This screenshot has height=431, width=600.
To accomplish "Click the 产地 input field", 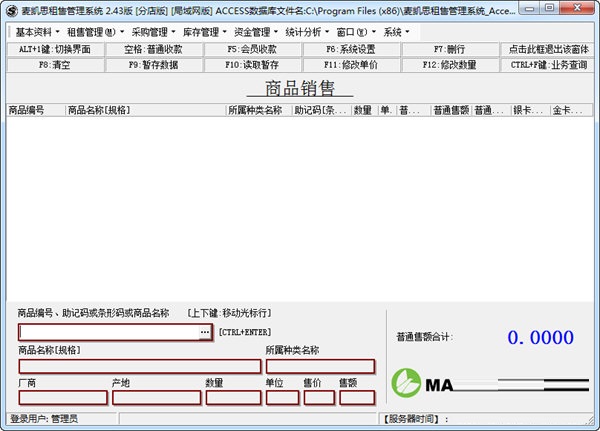I will point(157,398).
